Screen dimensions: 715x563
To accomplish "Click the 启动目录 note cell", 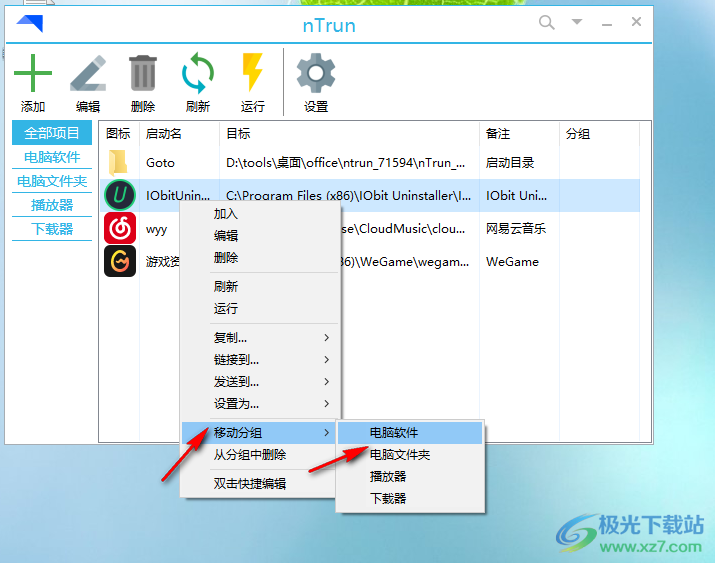I will [x=510, y=163].
